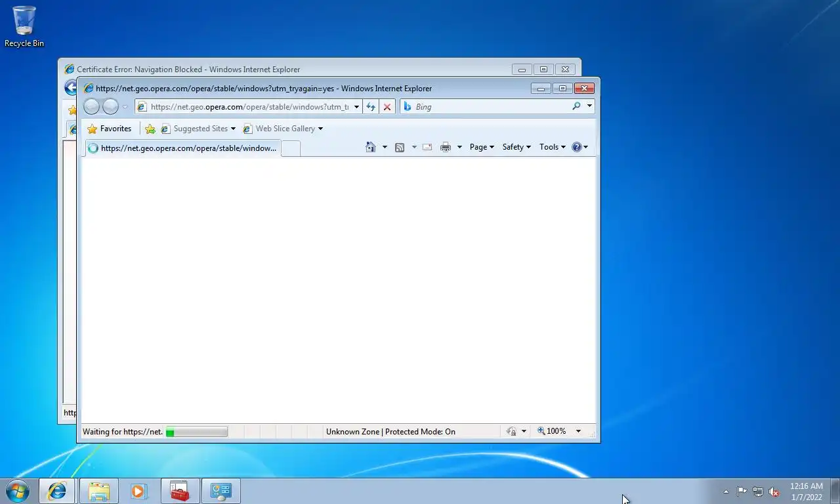Click Waiting for https://net. status text
The height and width of the screenshot is (504, 840).
click(123, 432)
